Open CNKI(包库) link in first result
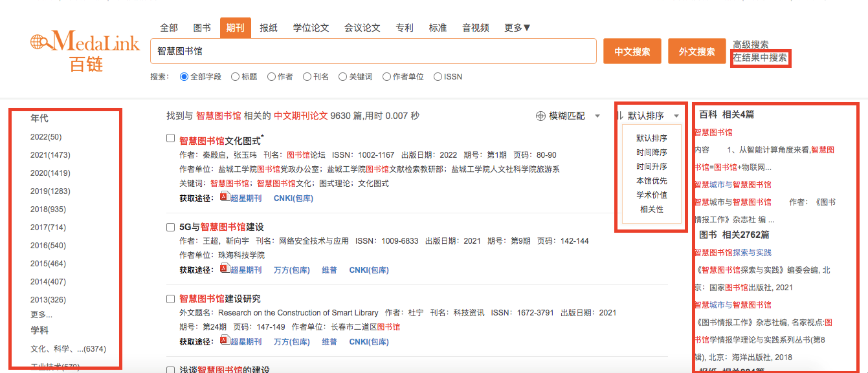Screen dimensions: 868x373 point(293,198)
